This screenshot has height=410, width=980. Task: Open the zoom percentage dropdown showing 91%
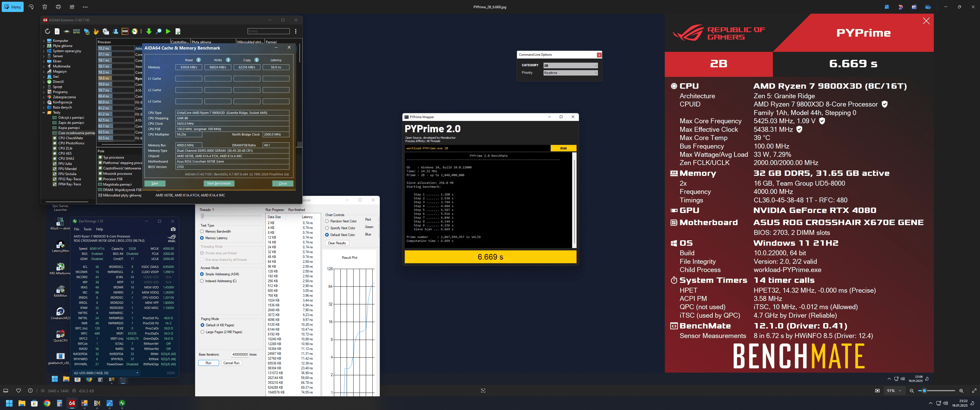click(x=894, y=391)
